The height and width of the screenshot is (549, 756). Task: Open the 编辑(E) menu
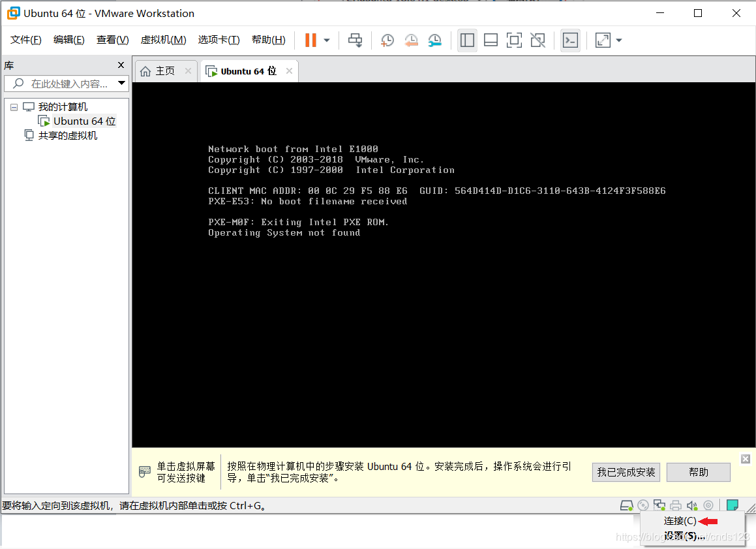point(69,40)
